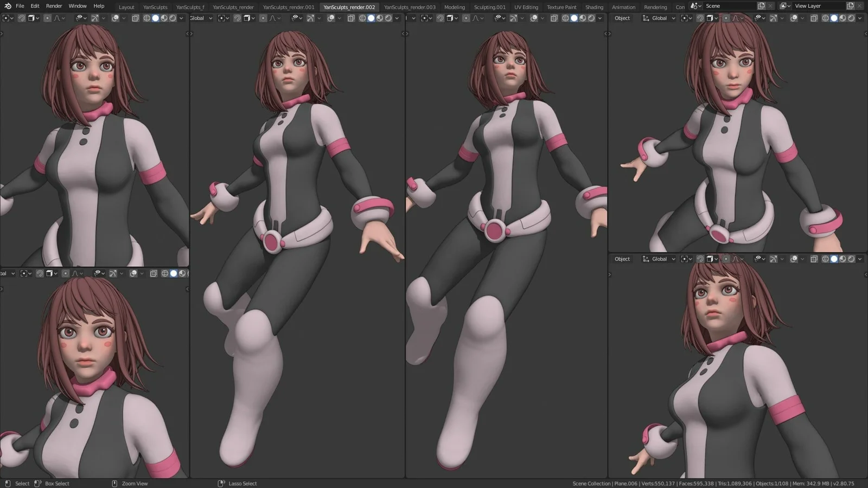Enable Rendered viewport shading
The image size is (868, 488).
click(x=851, y=18)
